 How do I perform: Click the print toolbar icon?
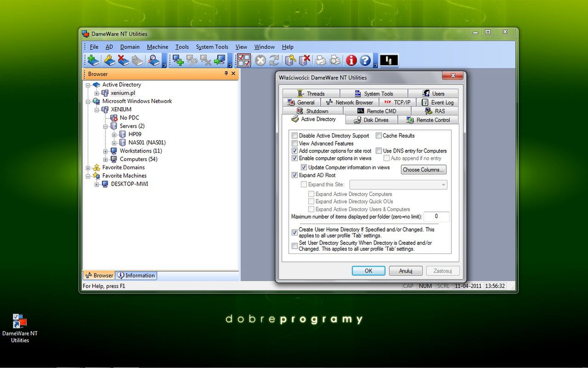pyautogui.click(x=321, y=60)
